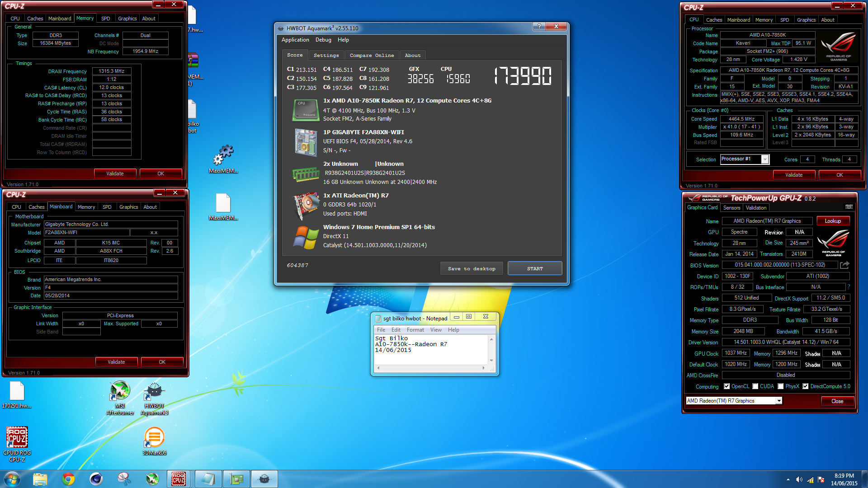Click OK in mainboard CPU-Z window
The image size is (868, 488).
point(162,362)
